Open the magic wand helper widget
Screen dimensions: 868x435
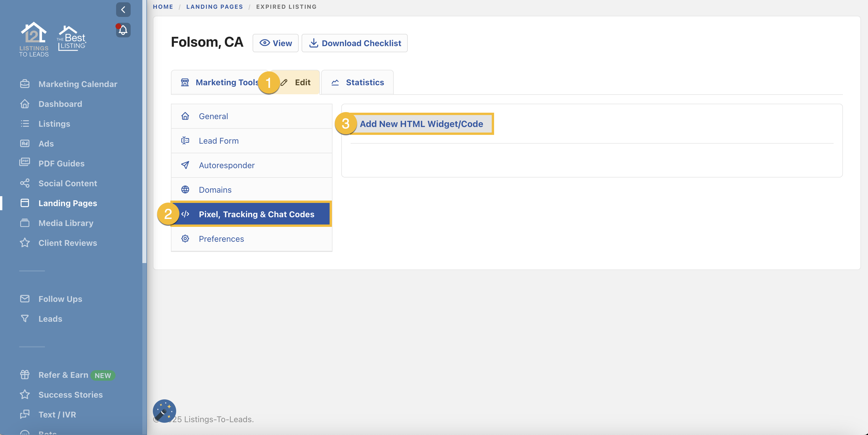[x=164, y=411]
